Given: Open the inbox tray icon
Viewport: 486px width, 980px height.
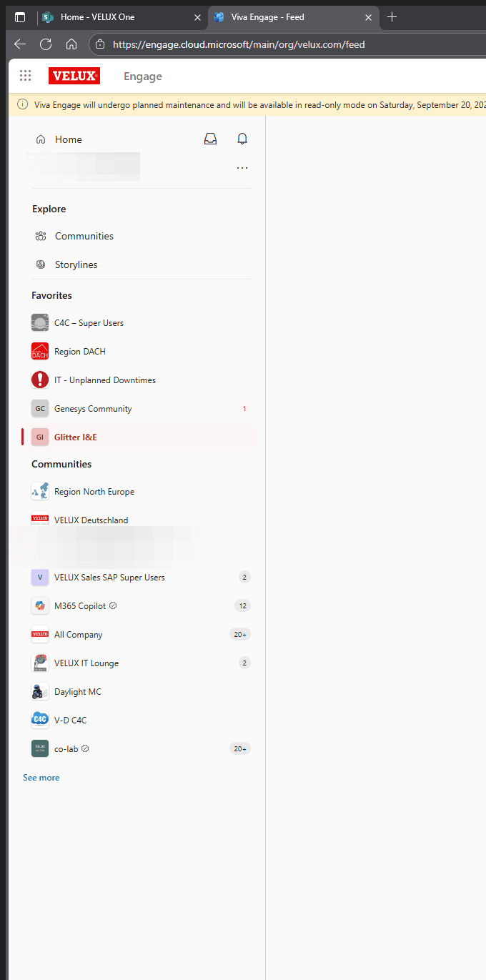Looking at the screenshot, I should (x=210, y=139).
